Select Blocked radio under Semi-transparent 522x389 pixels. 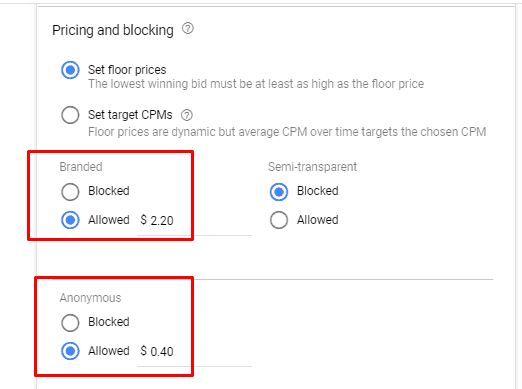click(x=279, y=192)
